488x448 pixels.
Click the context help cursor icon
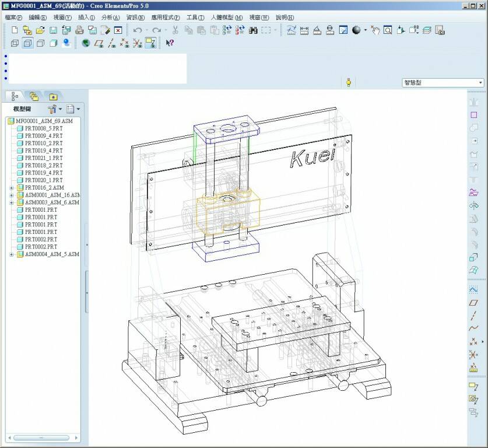click(x=170, y=43)
